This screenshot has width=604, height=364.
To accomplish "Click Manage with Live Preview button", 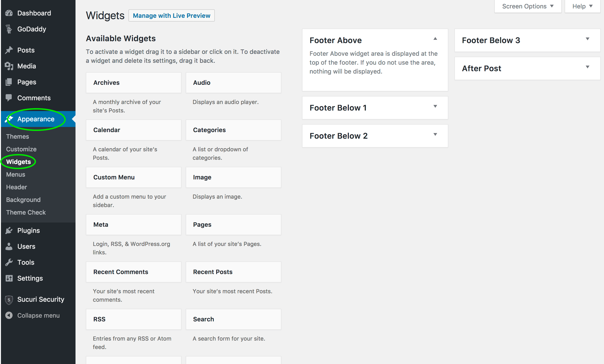I will (171, 15).
